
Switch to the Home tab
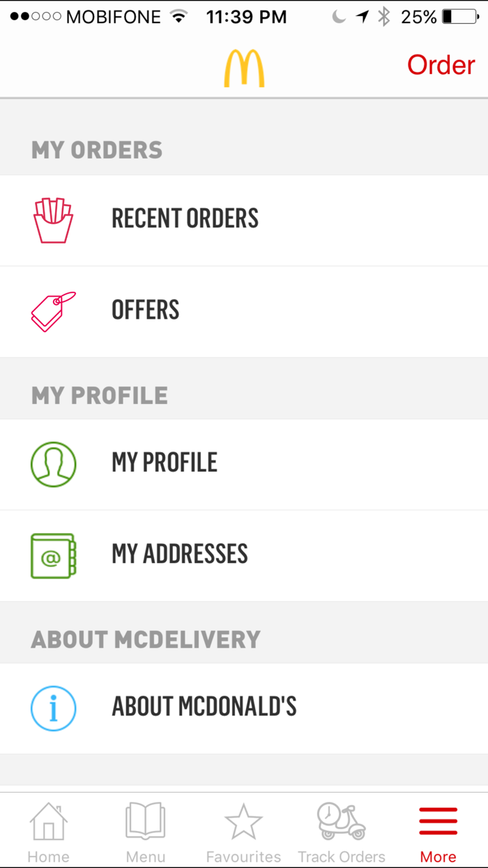[x=48, y=830]
